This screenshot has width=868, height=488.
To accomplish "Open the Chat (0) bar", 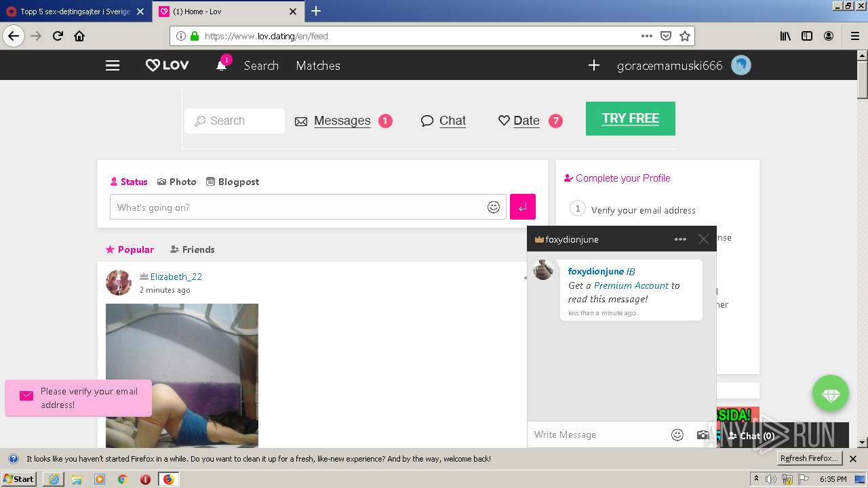I will click(783, 435).
